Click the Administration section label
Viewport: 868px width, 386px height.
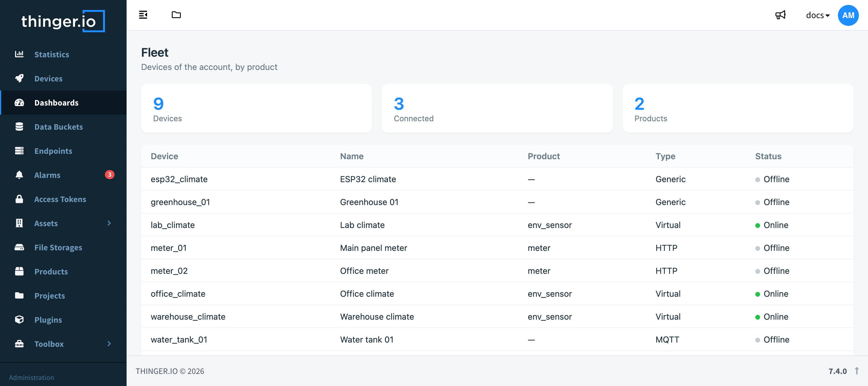coord(31,378)
